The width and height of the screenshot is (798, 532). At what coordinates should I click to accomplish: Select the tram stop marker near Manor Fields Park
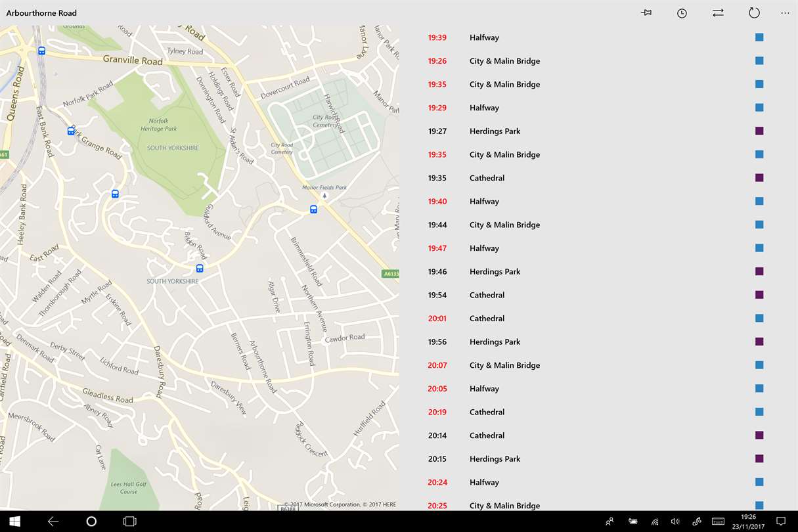tap(313, 210)
